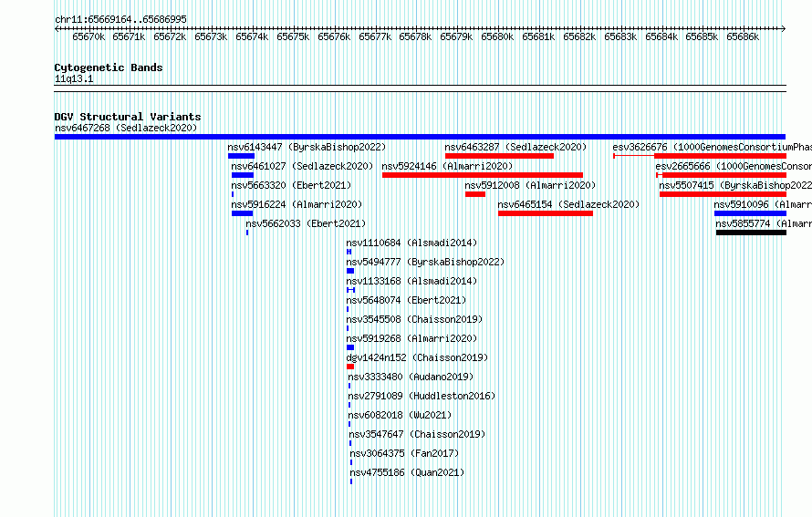Click the DGV Structural Variants track title
The height and width of the screenshot is (517, 812).
click(x=128, y=117)
